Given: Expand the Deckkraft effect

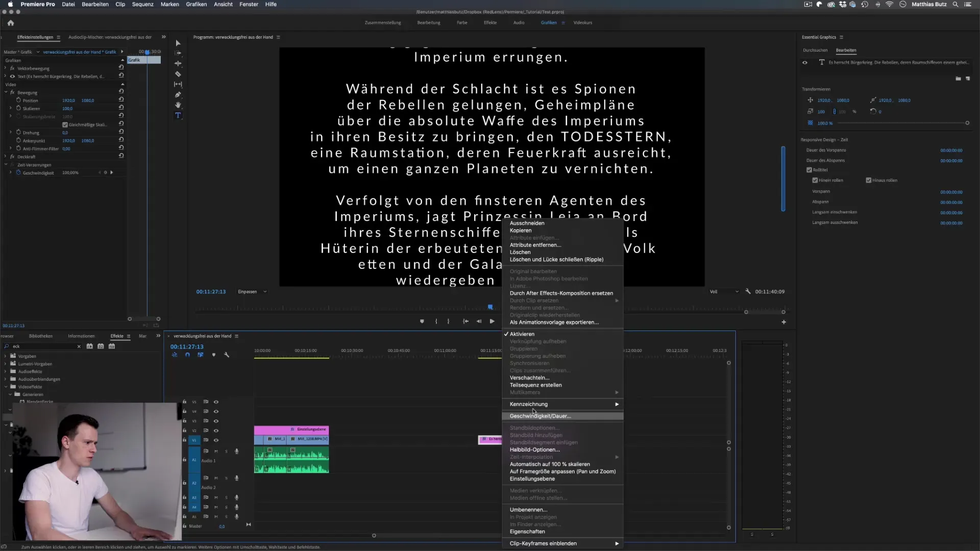Looking at the screenshot, I should point(6,157).
